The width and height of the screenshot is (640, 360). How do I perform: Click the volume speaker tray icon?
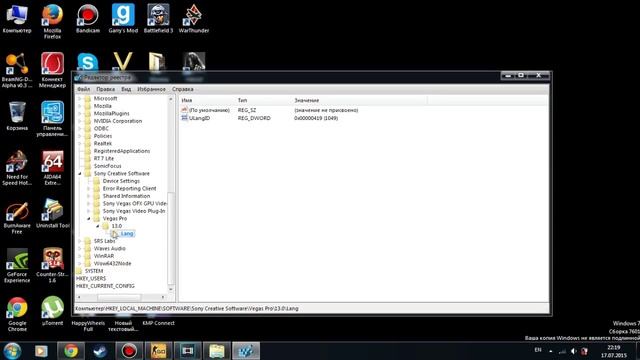573,351
